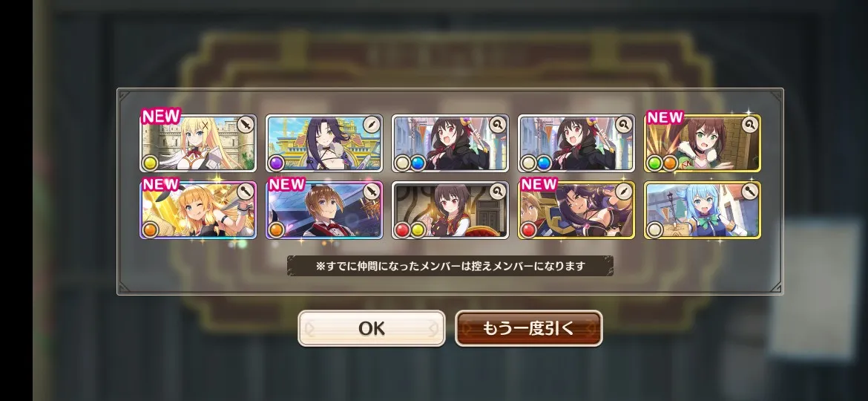Tap the NEW badge on the bunny girl card
This screenshot has width=868, height=401.
point(161,184)
